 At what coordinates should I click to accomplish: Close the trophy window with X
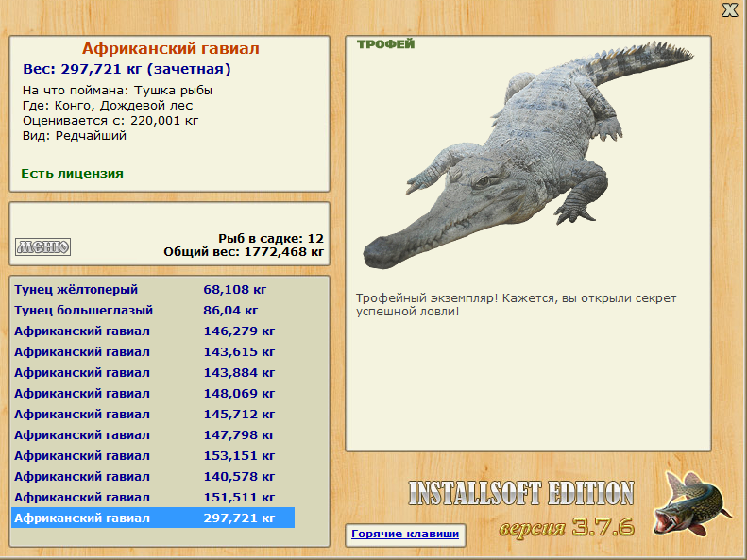point(729,10)
